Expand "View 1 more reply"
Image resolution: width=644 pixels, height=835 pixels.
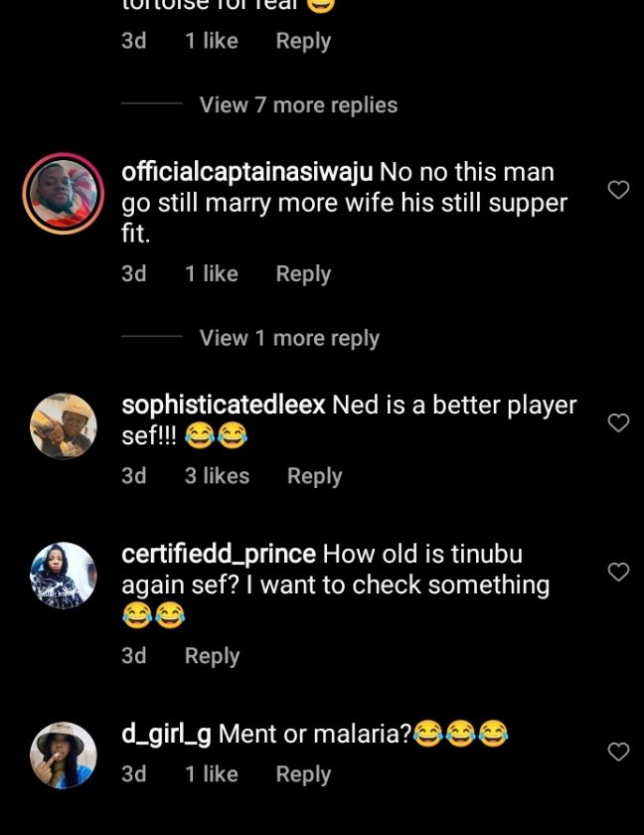click(289, 338)
